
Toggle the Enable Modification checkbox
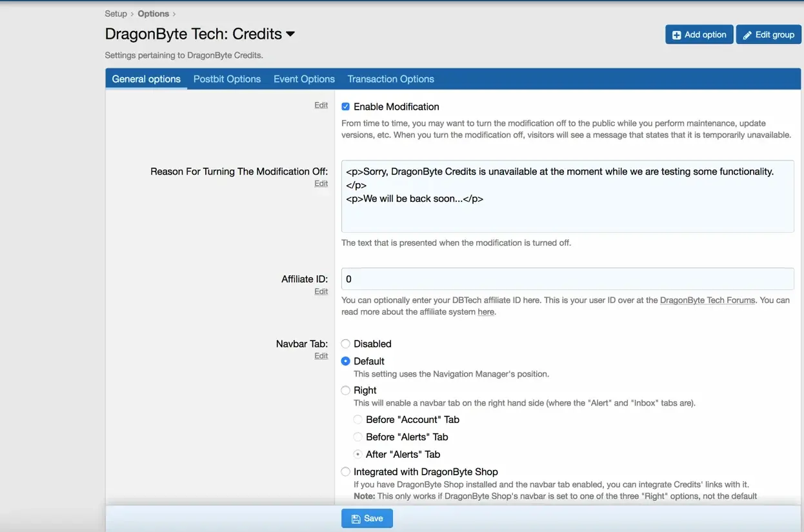click(346, 106)
